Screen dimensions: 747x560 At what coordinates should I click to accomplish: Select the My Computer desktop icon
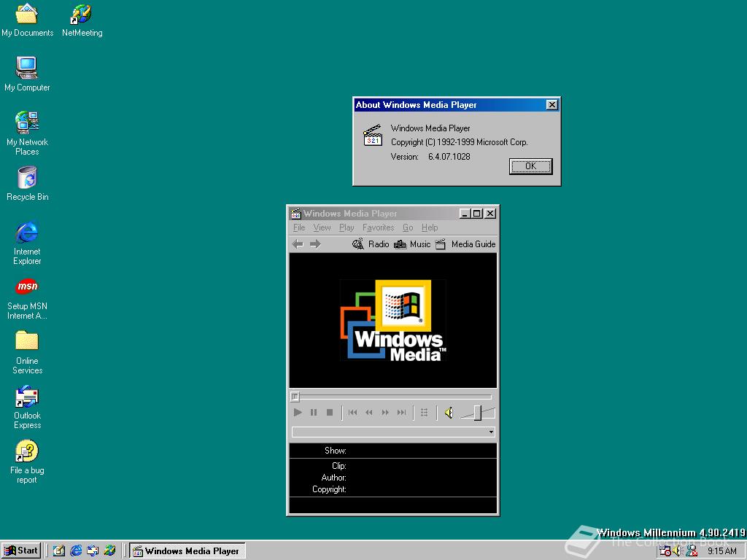[x=27, y=74]
